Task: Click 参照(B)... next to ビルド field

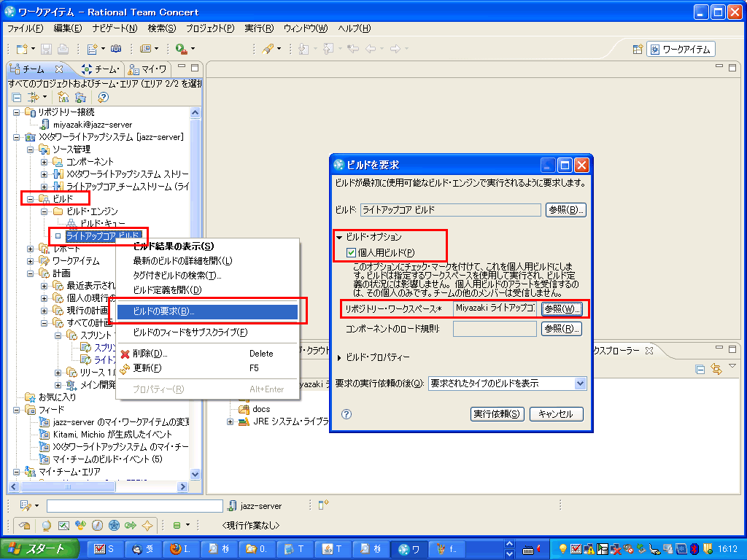Action: click(x=565, y=210)
